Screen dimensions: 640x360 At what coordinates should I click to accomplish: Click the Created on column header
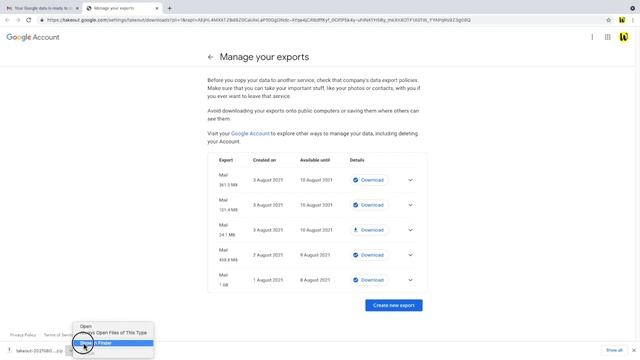pyautogui.click(x=264, y=160)
